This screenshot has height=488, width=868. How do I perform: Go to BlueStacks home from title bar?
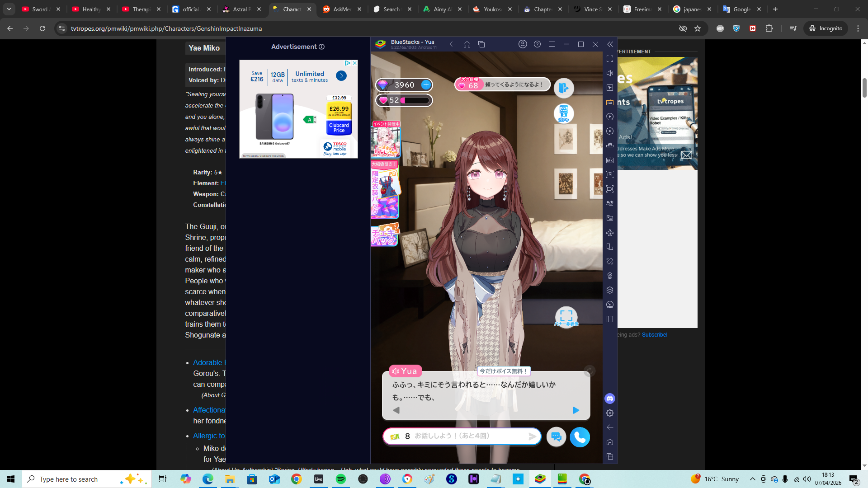(x=467, y=44)
